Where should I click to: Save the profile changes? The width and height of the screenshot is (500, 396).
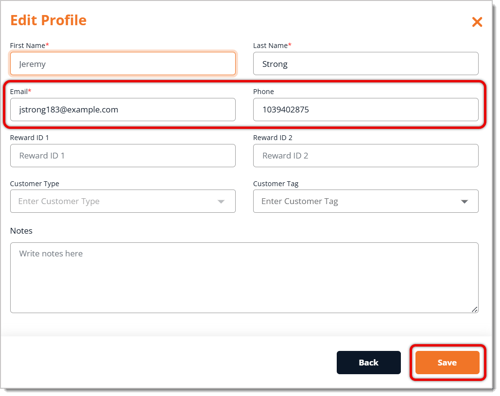click(447, 362)
